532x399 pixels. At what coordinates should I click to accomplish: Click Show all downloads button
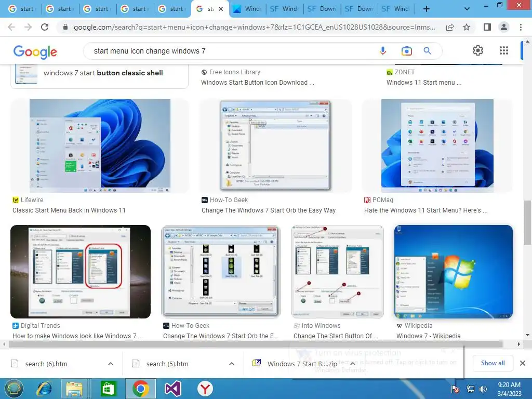(493, 363)
